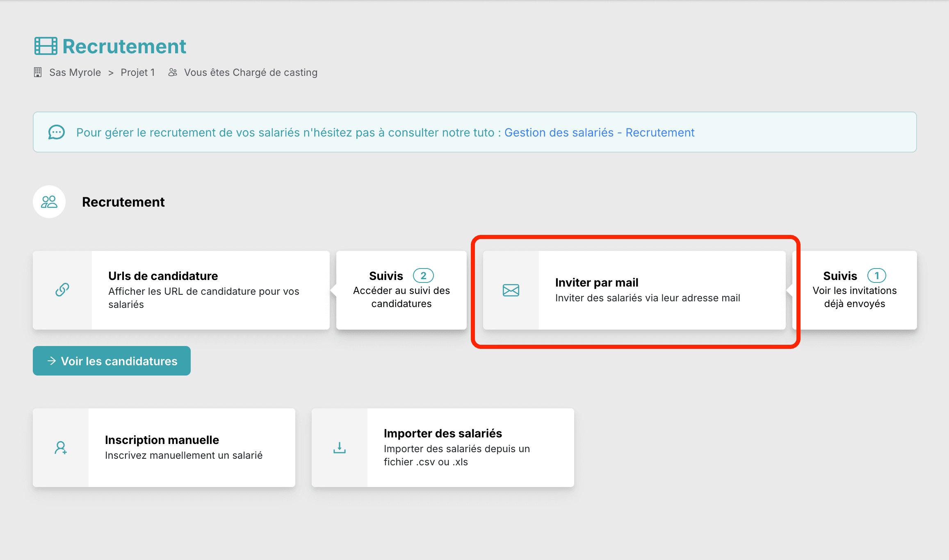Viewport: 949px width, 560px height.
Task: Click text Vous êtes Chargé de casting
Action: [251, 73]
